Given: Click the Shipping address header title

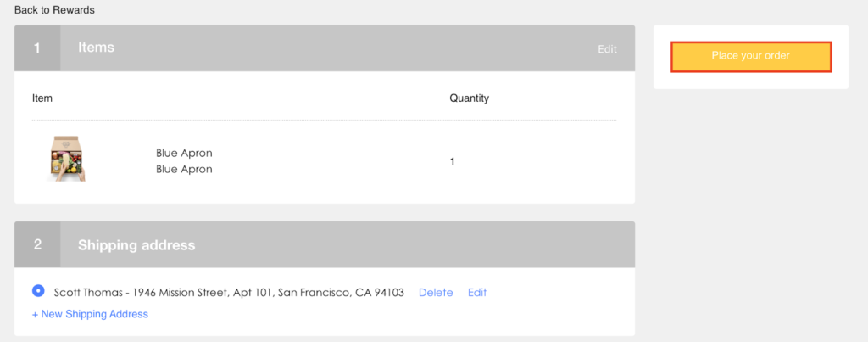Looking at the screenshot, I should tap(136, 245).
